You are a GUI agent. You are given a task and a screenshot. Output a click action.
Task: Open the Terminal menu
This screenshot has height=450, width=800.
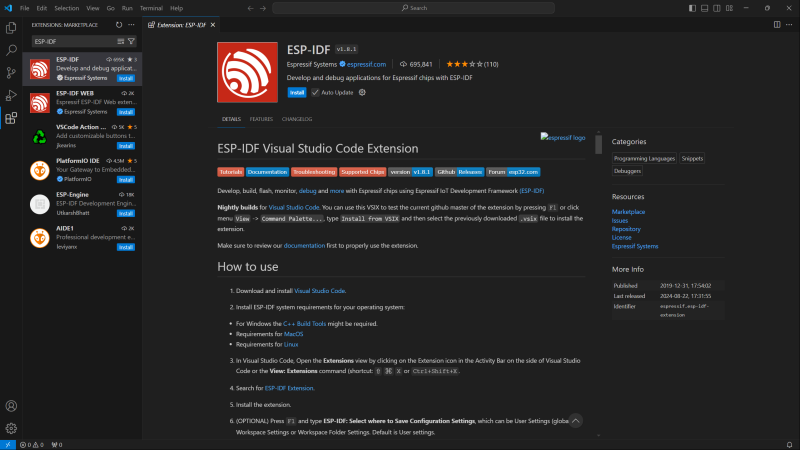pos(151,8)
